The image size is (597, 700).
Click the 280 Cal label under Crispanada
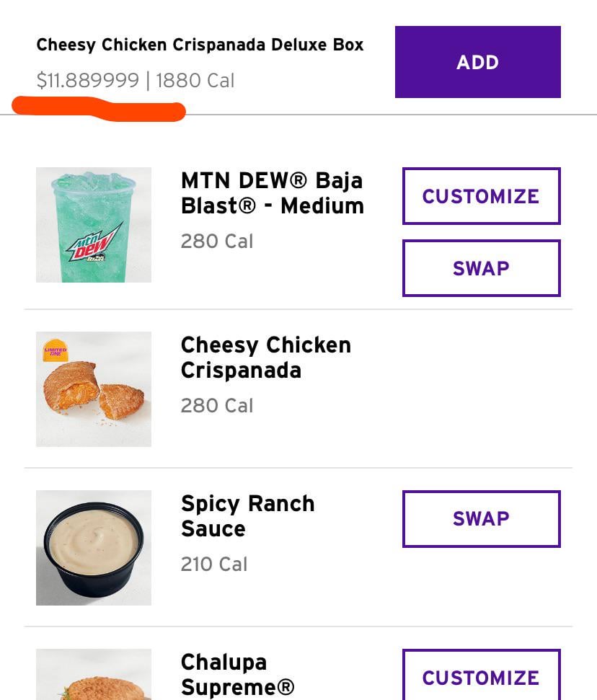[216, 405]
